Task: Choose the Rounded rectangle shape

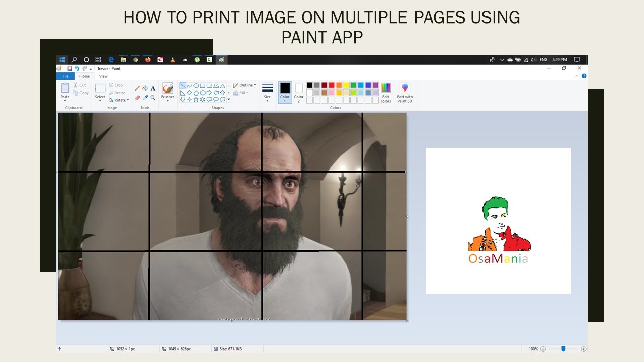Action: tap(209, 86)
